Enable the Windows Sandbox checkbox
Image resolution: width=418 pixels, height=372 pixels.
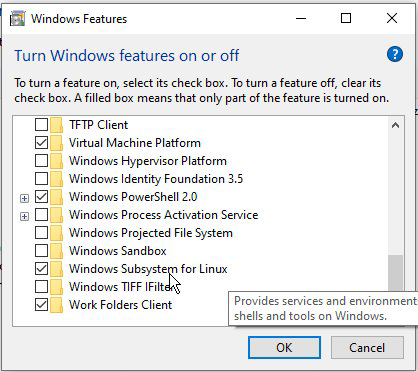tap(41, 251)
